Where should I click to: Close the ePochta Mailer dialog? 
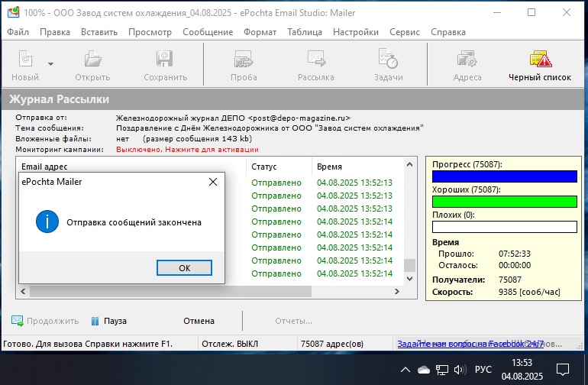pyautogui.click(x=213, y=182)
